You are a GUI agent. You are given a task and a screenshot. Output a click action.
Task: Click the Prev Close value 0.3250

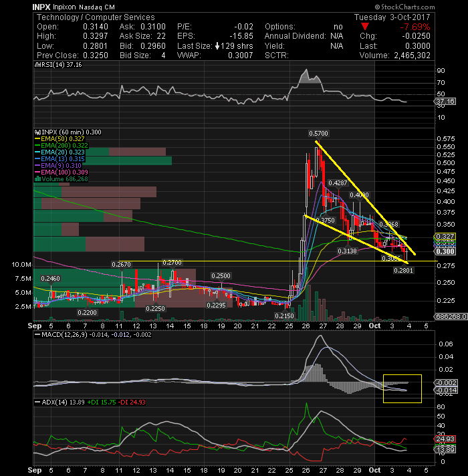(96, 55)
